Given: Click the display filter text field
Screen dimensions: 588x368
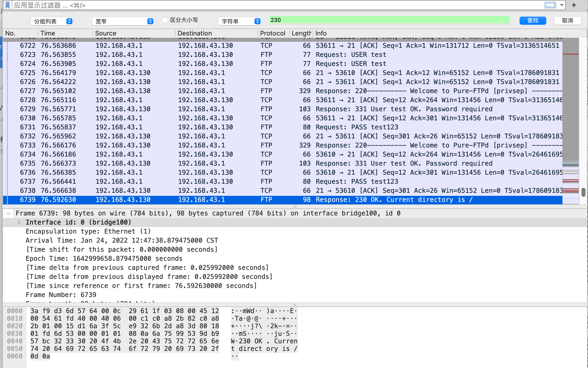Looking at the screenshot, I should [x=277, y=5].
